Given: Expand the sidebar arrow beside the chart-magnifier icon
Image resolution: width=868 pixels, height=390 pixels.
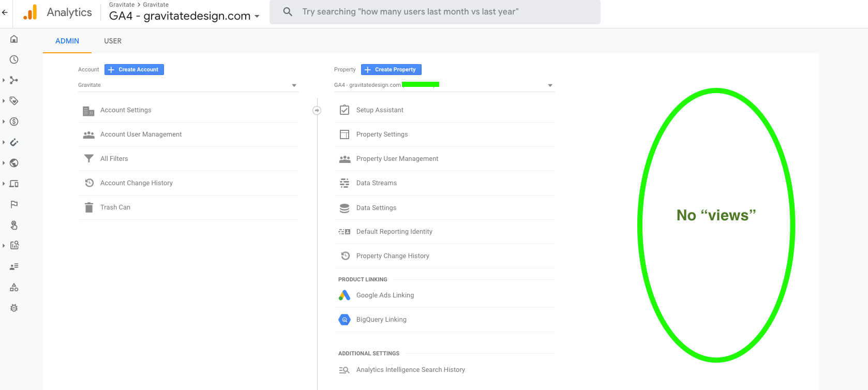Looking at the screenshot, I should pyautogui.click(x=4, y=246).
